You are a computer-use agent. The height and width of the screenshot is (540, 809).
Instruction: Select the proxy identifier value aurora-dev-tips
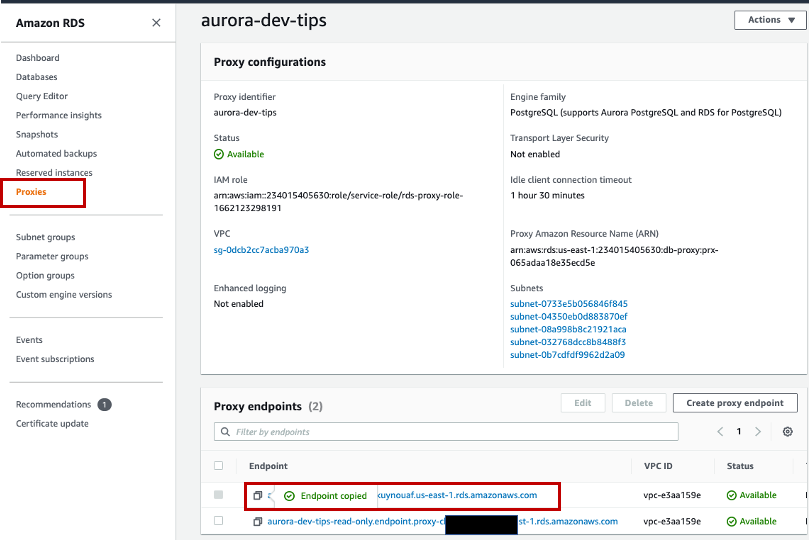[x=245, y=112]
